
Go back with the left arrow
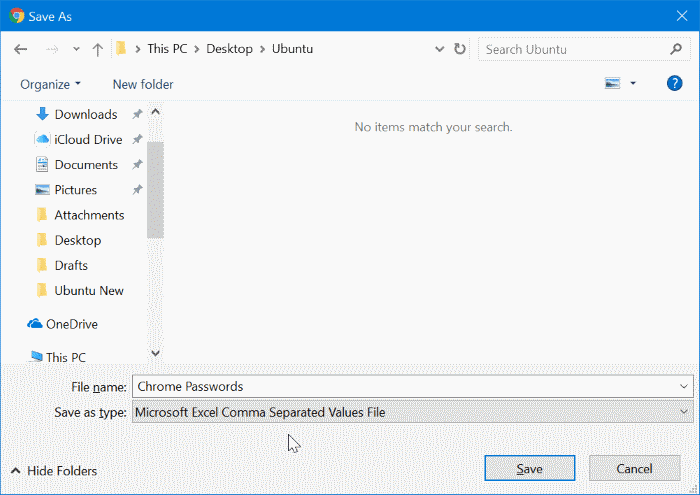21,49
